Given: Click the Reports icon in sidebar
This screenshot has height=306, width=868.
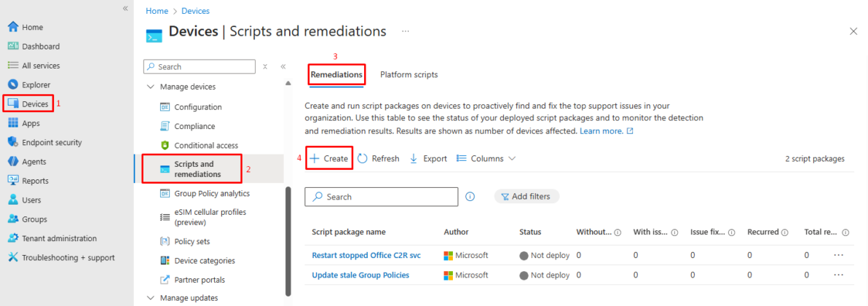Looking at the screenshot, I should coord(13,181).
